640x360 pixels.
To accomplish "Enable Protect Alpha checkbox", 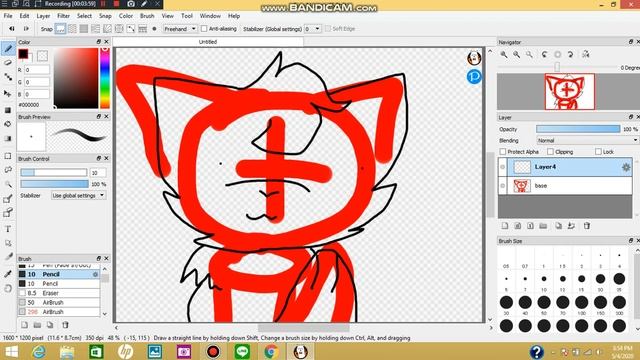I will 503,151.
